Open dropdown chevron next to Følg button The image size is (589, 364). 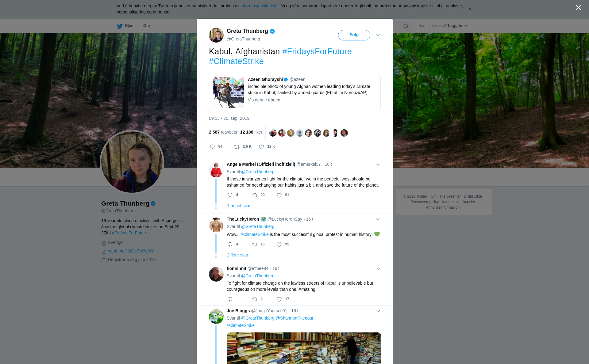tap(378, 35)
